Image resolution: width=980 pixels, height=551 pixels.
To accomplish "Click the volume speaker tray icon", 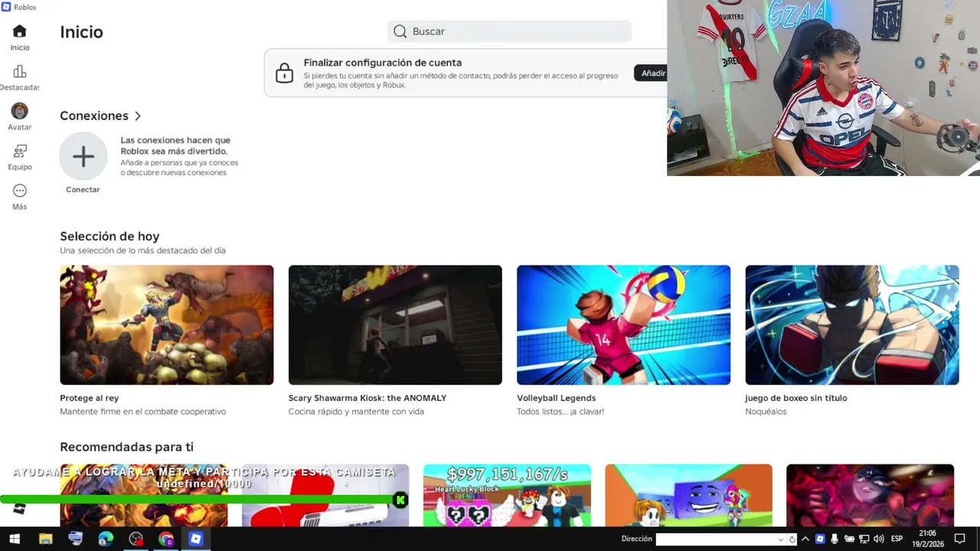I will [878, 539].
